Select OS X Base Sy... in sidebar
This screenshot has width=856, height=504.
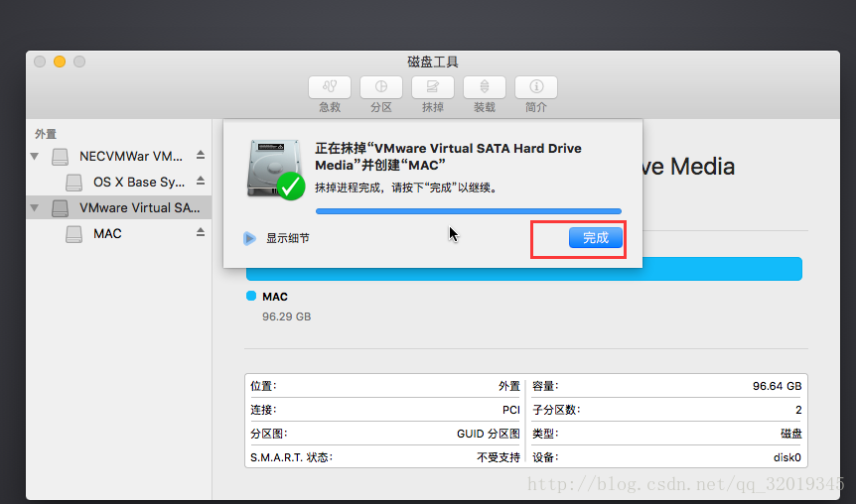pos(119,183)
